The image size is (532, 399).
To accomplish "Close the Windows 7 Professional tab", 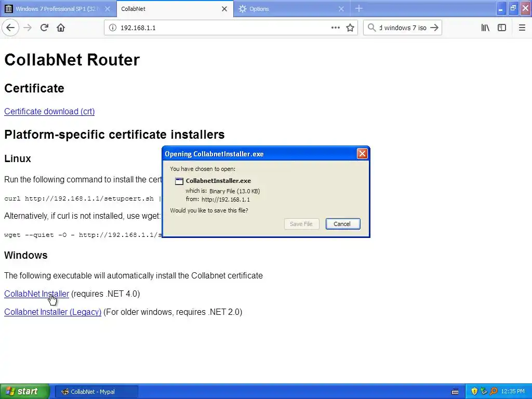I will (108, 9).
